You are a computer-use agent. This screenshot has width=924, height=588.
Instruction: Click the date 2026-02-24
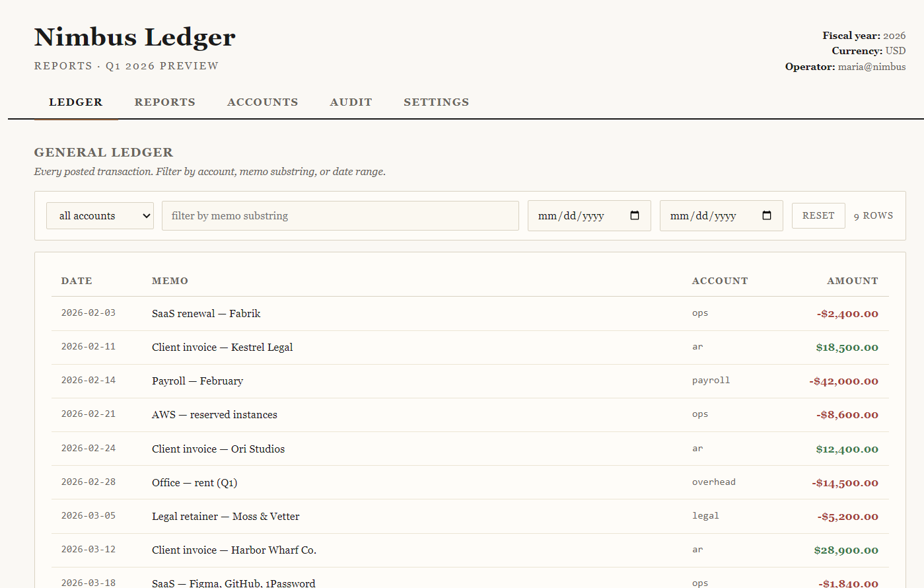click(x=89, y=448)
